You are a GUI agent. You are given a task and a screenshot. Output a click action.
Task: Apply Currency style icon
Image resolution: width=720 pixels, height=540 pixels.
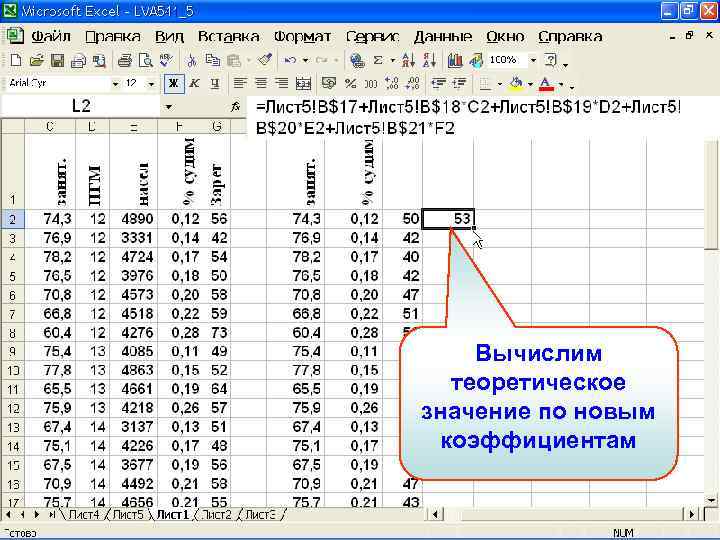(329, 83)
